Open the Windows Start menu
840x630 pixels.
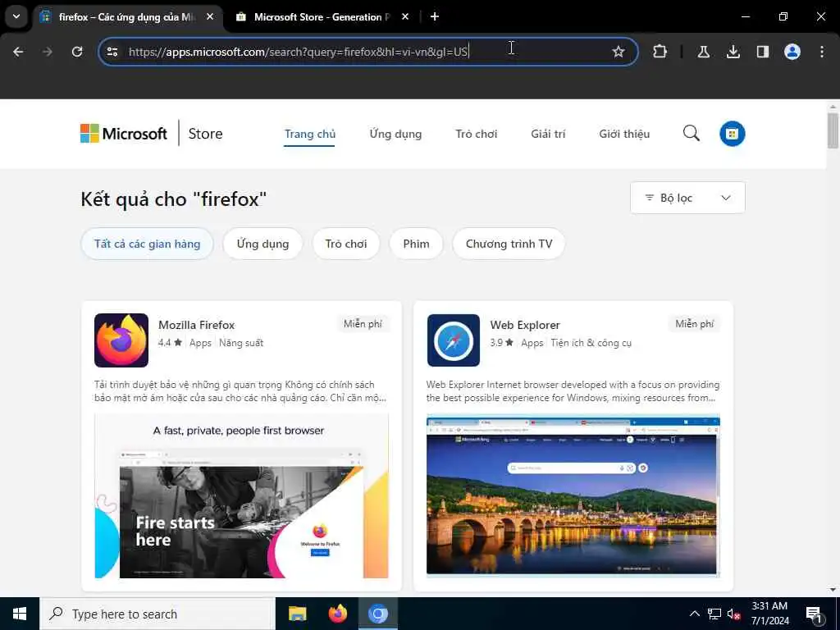(20, 614)
